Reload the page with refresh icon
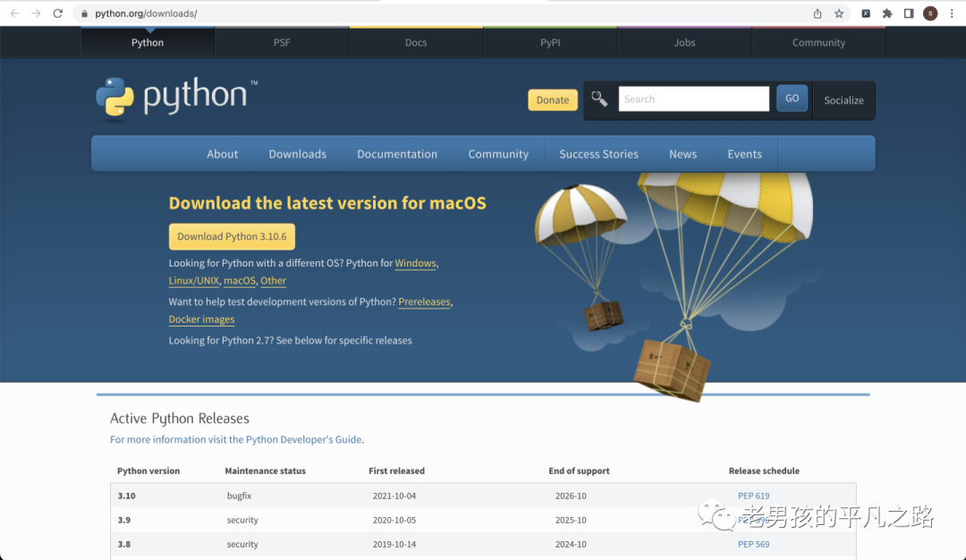Viewport: 966px width, 560px height. pyautogui.click(x=58, y=13)
